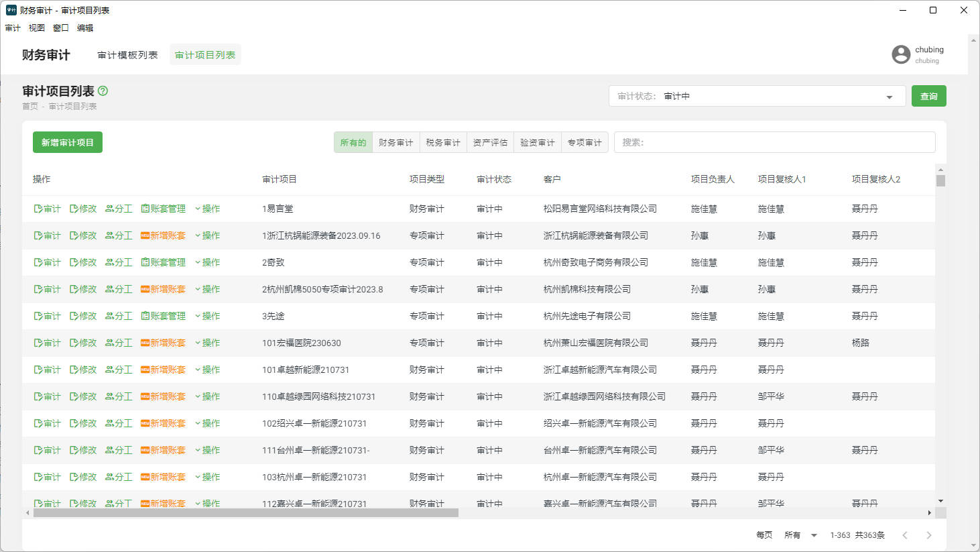Image resolution: width=980 pixels, height=552 pixels.
Task: Open the 每页 page size dropdown
Action: 801,535
